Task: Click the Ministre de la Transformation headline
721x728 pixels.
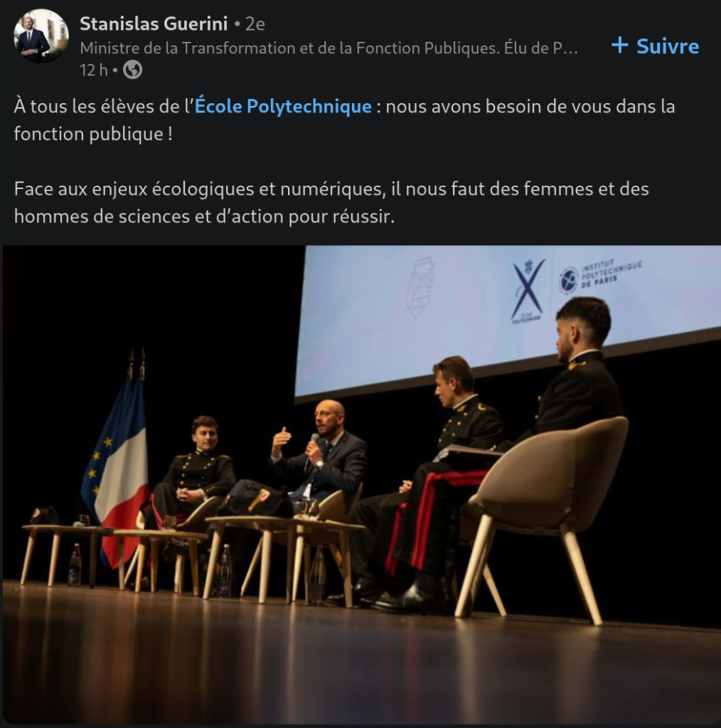Action: pos(329,48)
